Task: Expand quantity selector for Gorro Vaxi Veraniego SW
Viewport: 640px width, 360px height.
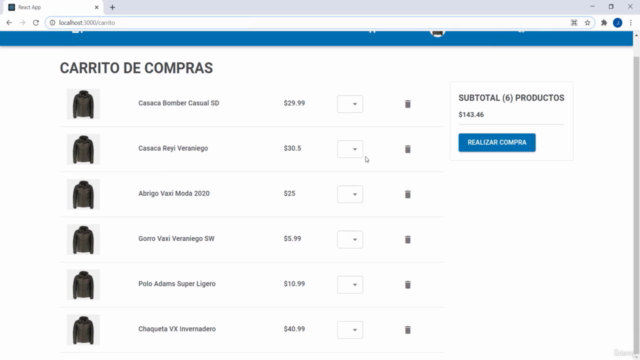Action: coord(350,240)
